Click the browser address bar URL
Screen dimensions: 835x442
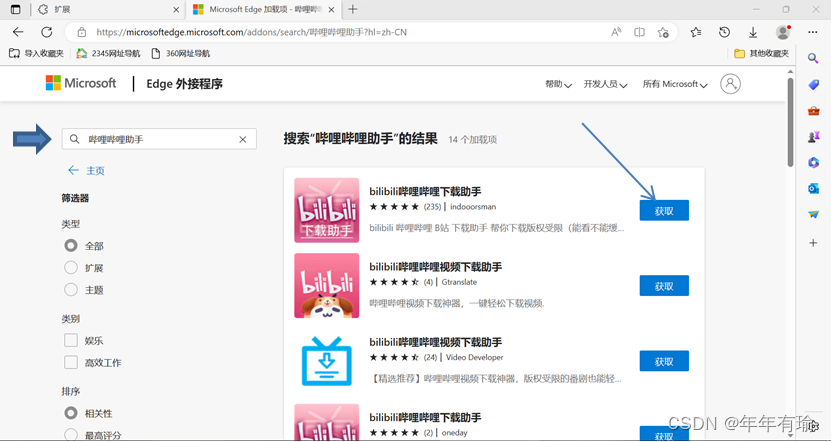click(251, 32)
